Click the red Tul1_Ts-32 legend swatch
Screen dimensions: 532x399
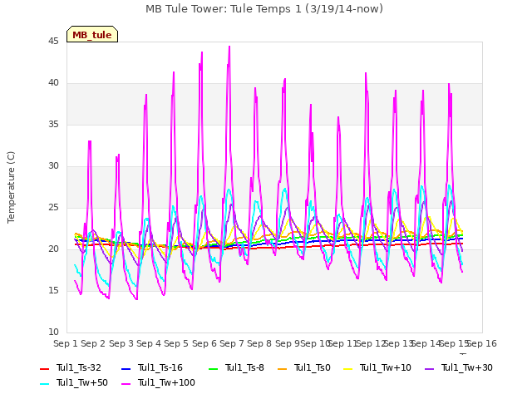pyautogui.click(x=44, y=368)
